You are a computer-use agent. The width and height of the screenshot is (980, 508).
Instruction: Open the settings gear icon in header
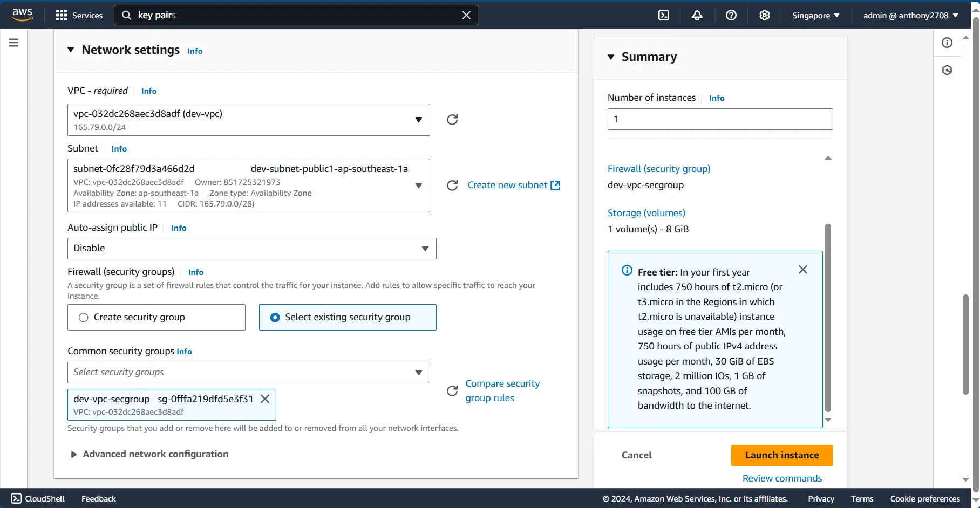[x=765, y=16]
